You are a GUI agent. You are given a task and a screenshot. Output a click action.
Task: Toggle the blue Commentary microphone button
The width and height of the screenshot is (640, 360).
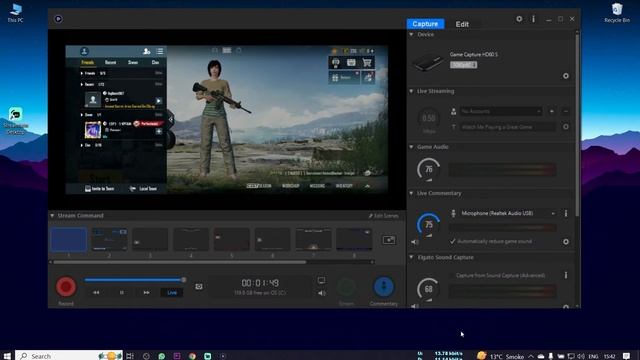(384, 287)
